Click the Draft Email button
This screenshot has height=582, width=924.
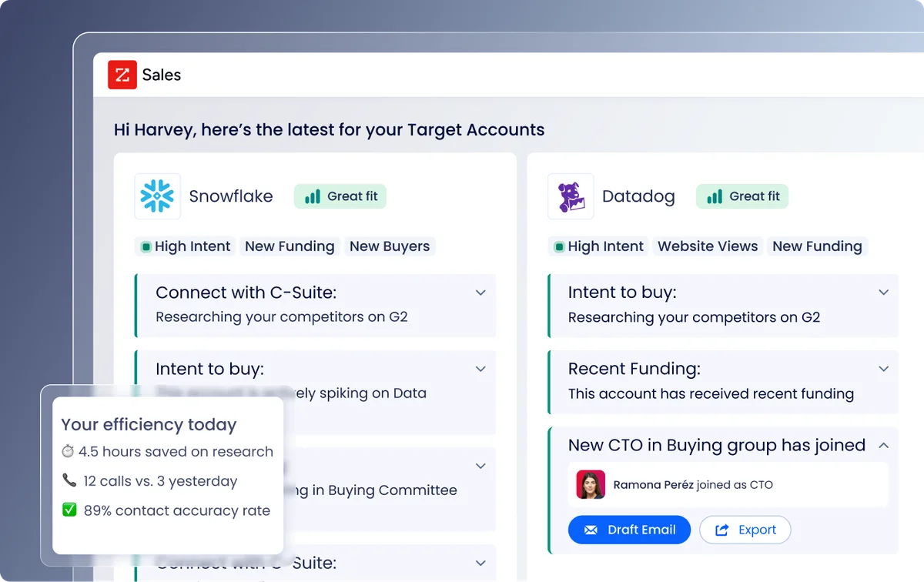pyautogui.click(x=629, y=530)
